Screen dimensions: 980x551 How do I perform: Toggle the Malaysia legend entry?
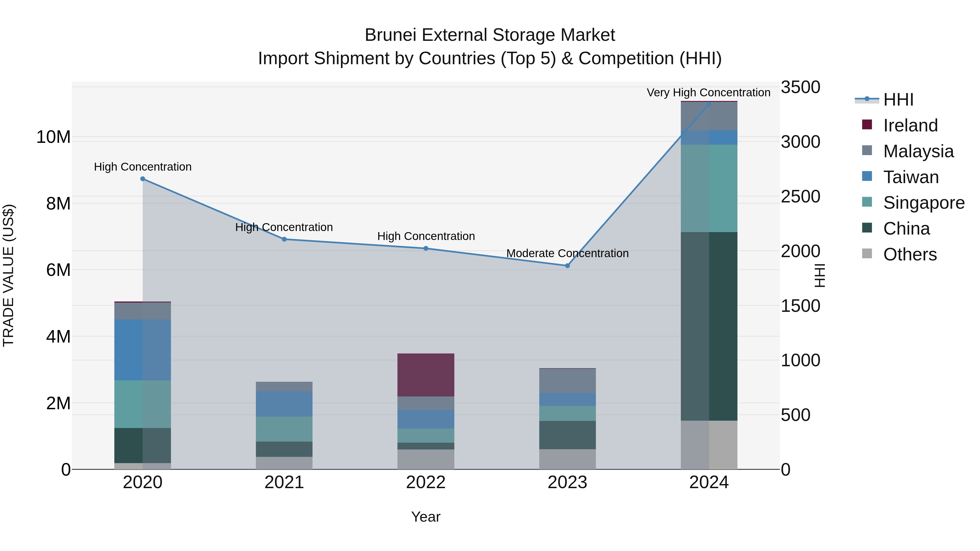coord(908,151)
